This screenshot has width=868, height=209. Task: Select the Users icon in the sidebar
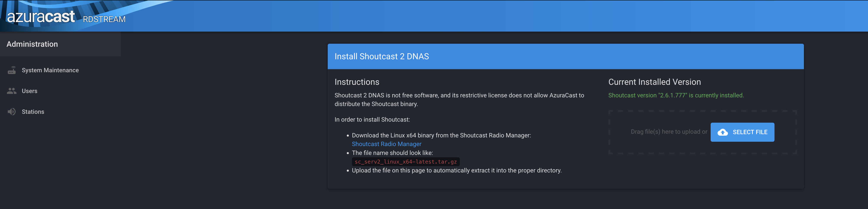point(12,90)
